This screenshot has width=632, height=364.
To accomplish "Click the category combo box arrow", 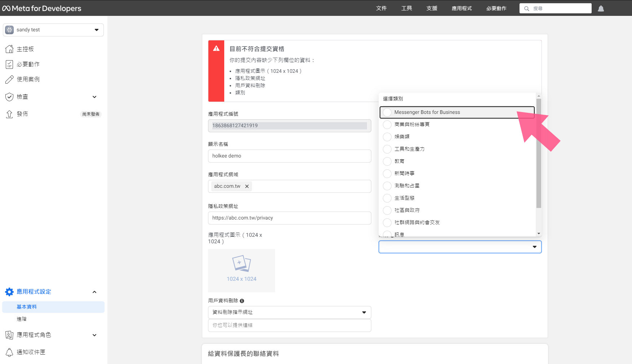I will point(535,247).
